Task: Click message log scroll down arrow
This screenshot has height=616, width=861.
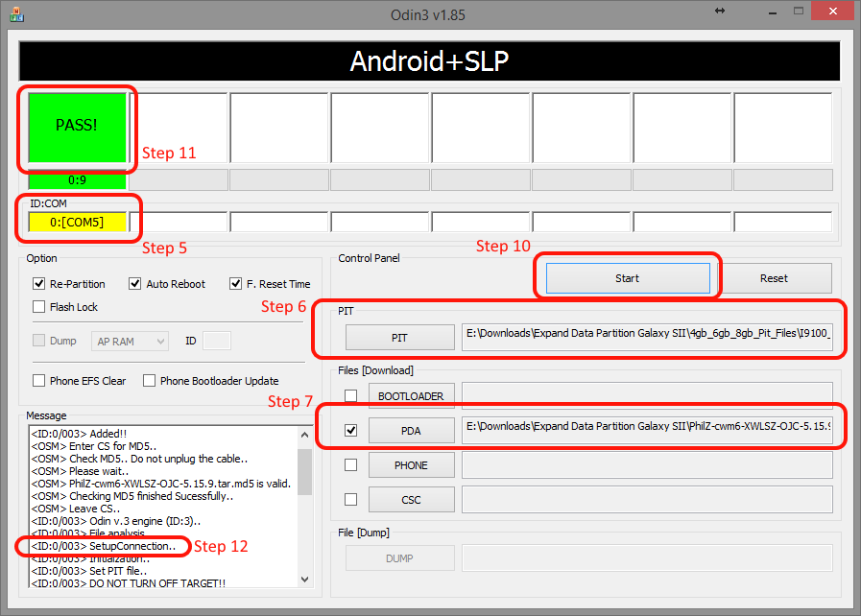Action: click(x=304, y=580)
